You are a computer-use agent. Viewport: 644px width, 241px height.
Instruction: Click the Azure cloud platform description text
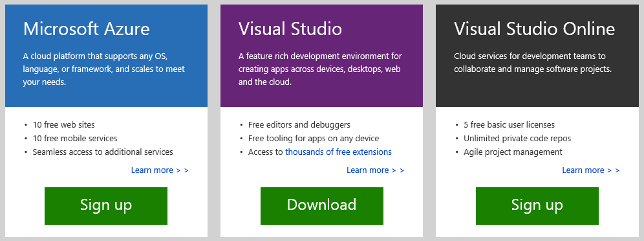pos(104,69)
